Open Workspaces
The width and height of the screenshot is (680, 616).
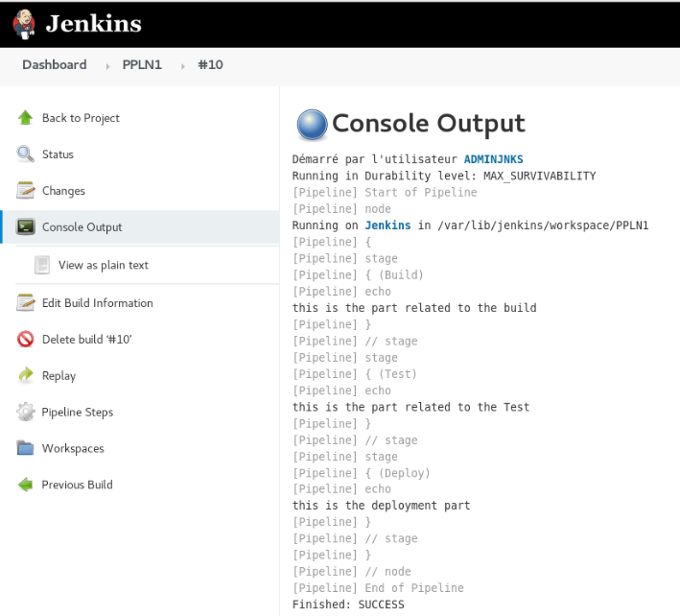point(73,448)
